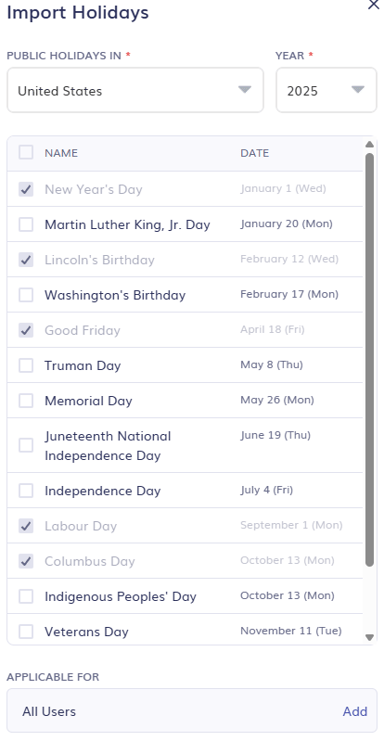Open the country dropdown arrow next to United States
384x741 pixels.
click(x=245, y=90)
